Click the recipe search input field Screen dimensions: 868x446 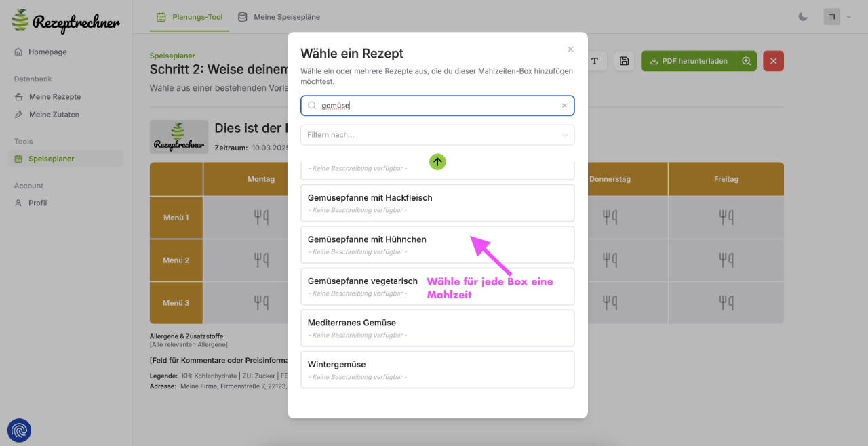pyautogui.click(x=437, y=106)
